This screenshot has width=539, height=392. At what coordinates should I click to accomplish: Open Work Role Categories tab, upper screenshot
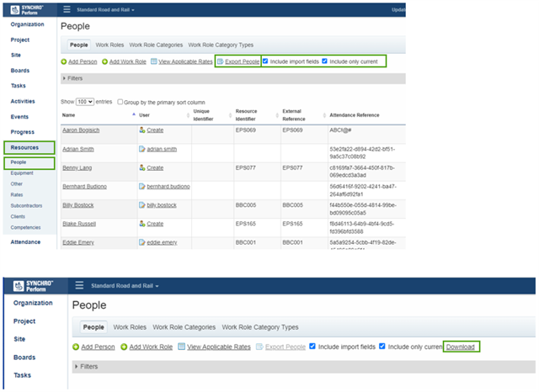coord(156,45)
